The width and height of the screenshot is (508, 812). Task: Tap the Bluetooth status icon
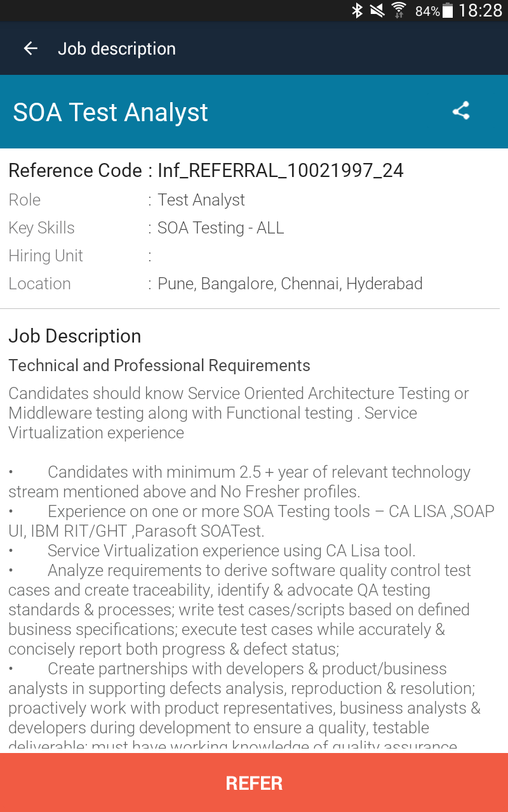tap(358, 10)
